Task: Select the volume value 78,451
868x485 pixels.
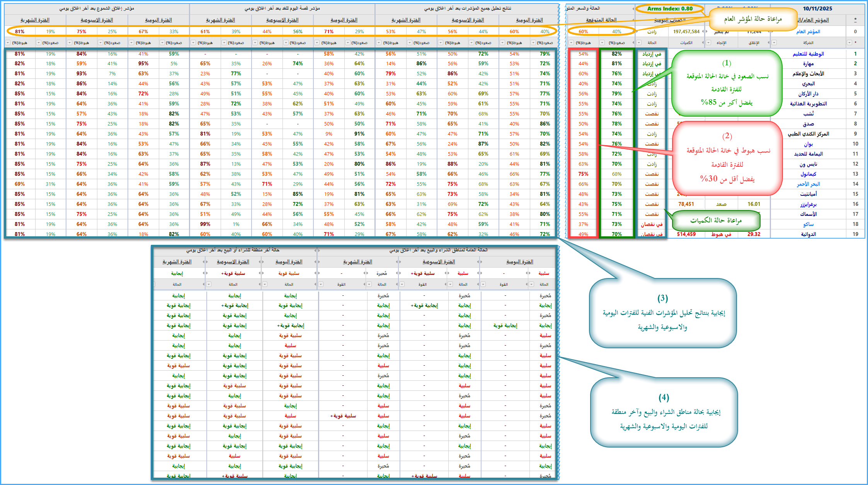Action: click(x=686, y=204)
